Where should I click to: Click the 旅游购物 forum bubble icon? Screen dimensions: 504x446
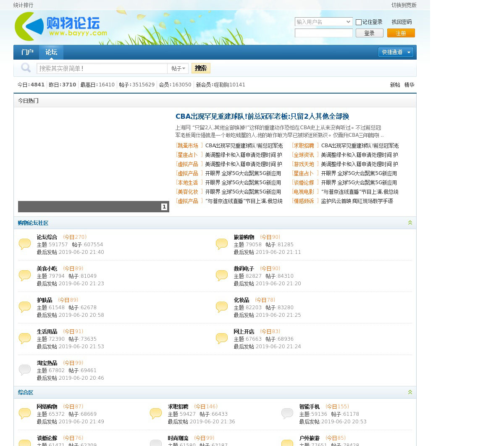point(222,244)
